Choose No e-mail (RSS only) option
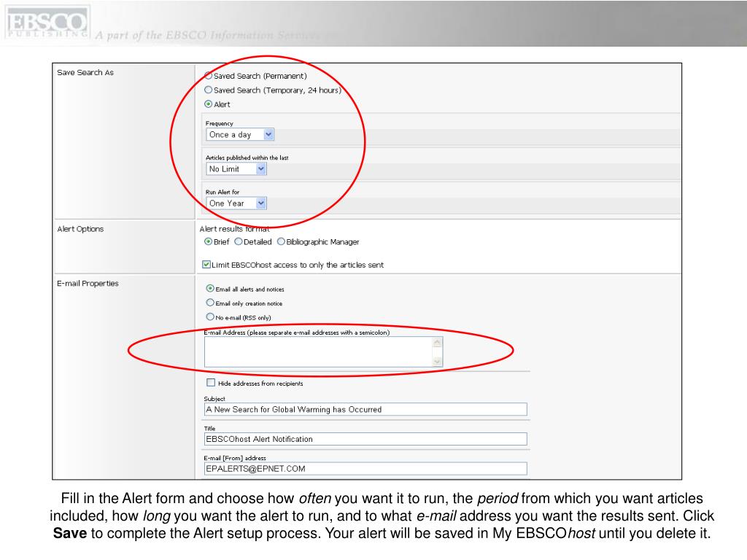Image resolution: width=747 pixels, height=560 pixels. [210, 316]
